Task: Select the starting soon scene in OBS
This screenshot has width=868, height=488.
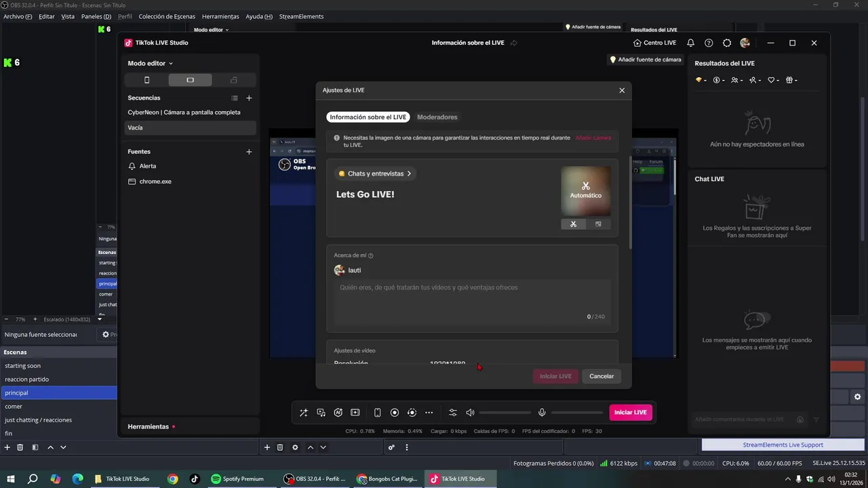Action: click(59, 366)
